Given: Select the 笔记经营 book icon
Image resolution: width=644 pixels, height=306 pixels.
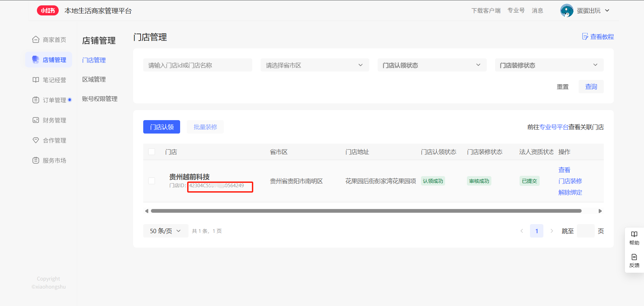Looking at the screenshot, I should point(36,80).
